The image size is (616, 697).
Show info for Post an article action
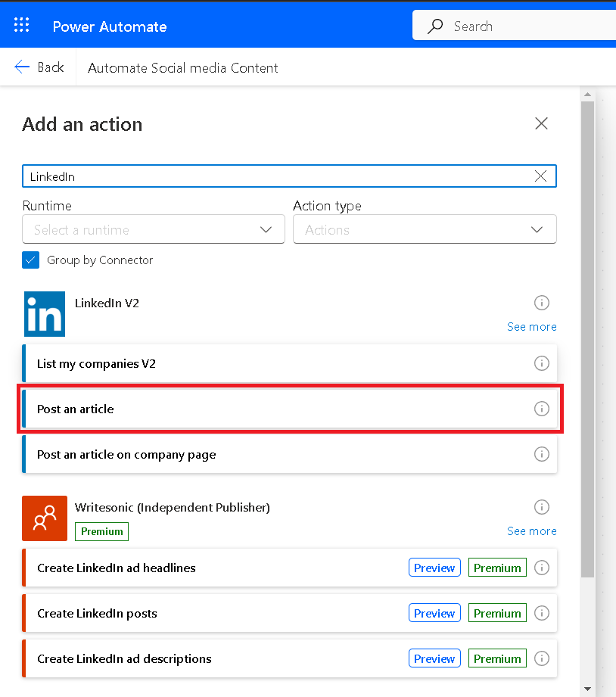pos(541,409)
